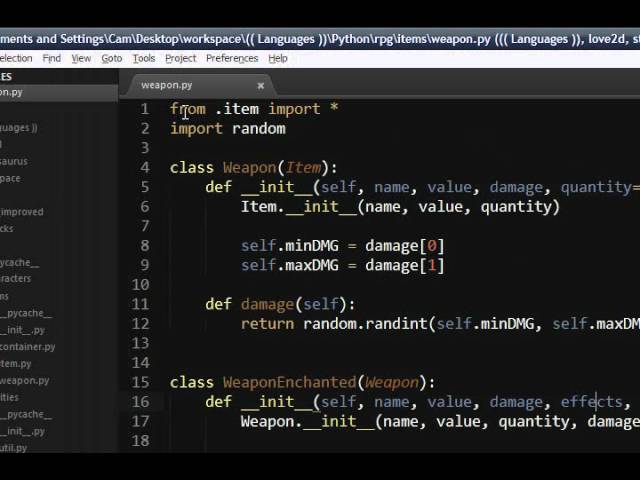The width and height of the screenshot is (640, 480).
Task: Click self.minDMG assignment on line 8
Action: 342,246
